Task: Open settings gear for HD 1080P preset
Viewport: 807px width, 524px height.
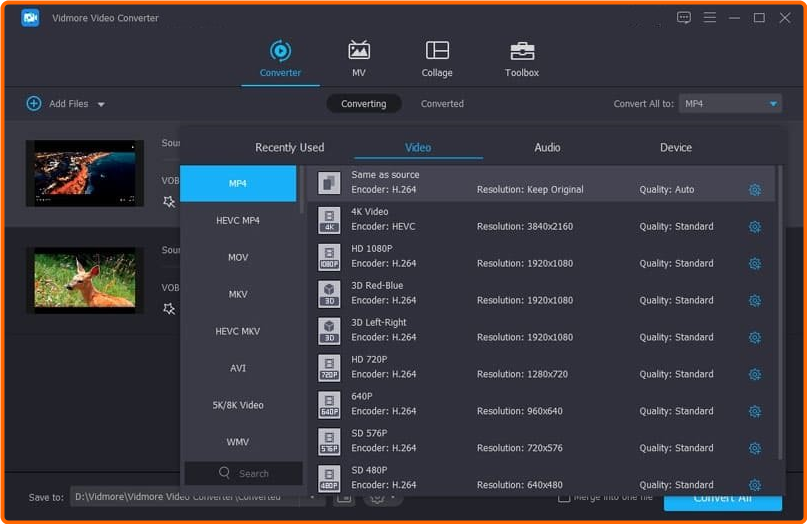Action: pos(755,264)
